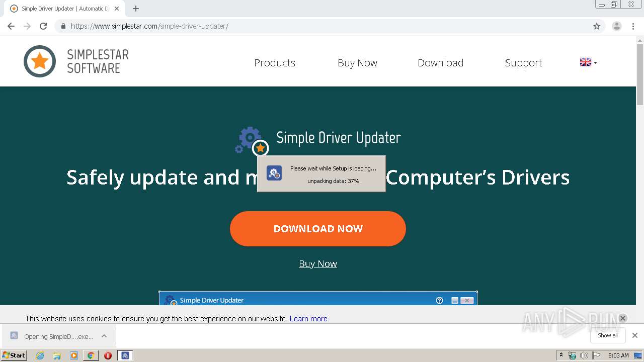The image size is (644, 362).
Task: Click the 'Please wait while Setup is loading...' text
Action: point(333,168)
